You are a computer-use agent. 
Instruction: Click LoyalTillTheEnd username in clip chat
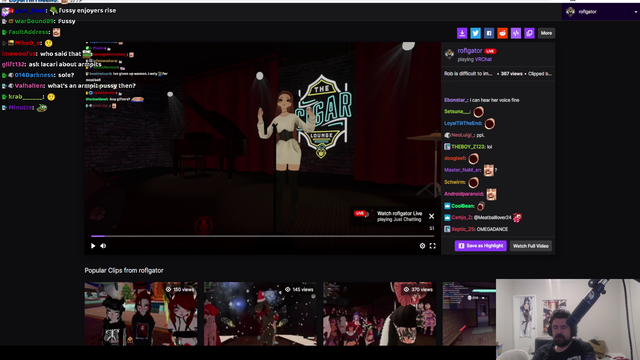(x=463, y=123)
